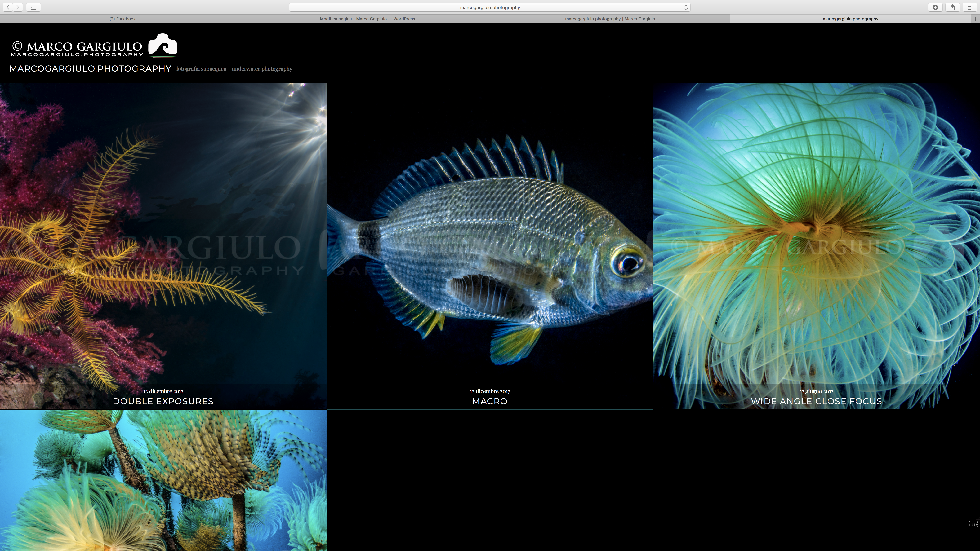This screenshot has height=551, width=980.
Task: Switch to the Modifica pagina WordPress tab
Action: click(x=367, y=19)
